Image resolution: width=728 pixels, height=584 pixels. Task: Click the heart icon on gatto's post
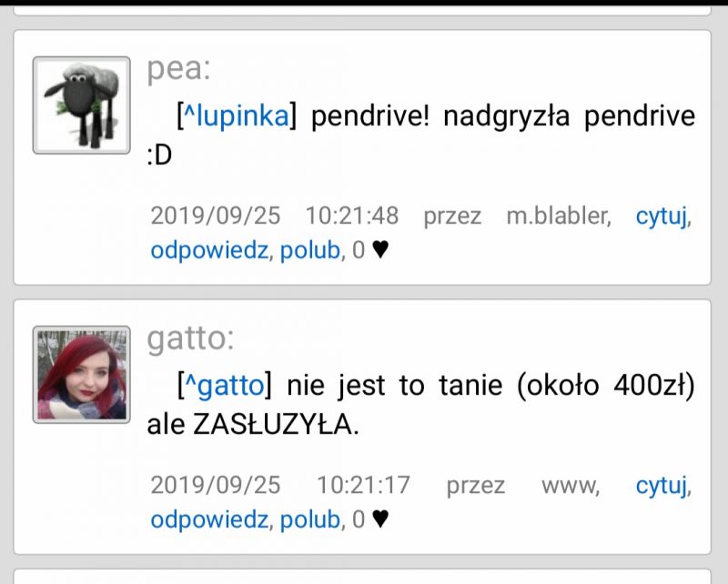[x=380, y=519]
